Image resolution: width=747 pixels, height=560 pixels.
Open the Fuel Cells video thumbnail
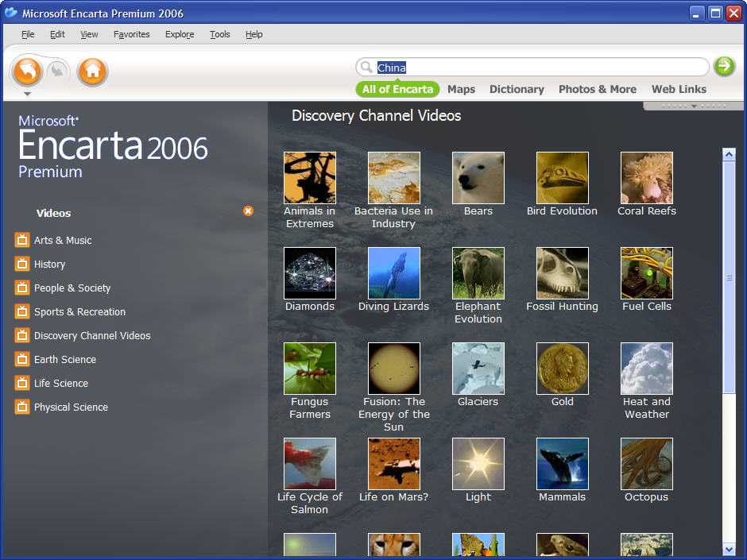pos(647,273)
